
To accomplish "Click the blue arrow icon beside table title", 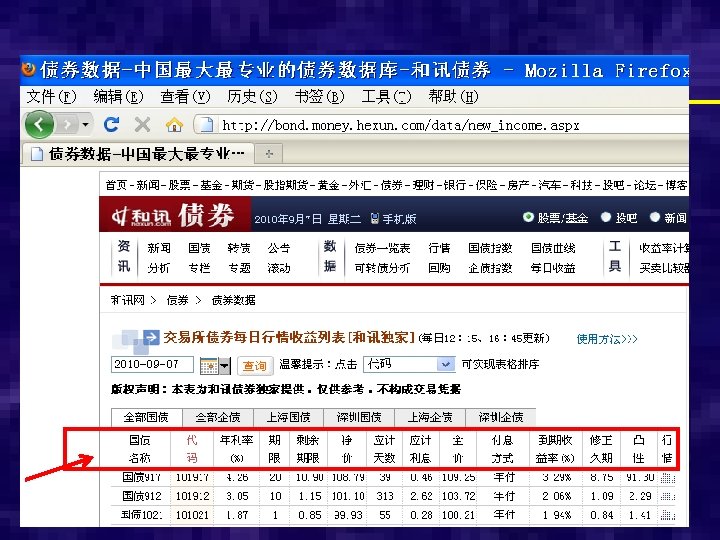I will pos(151,338).
